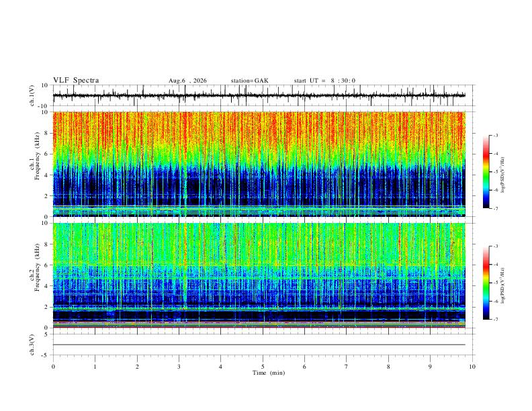Click the ch.1 Frequency (kHz) axis label
Image resolution: width=532 pixels, height=411 pixels.
click(37, 164)
